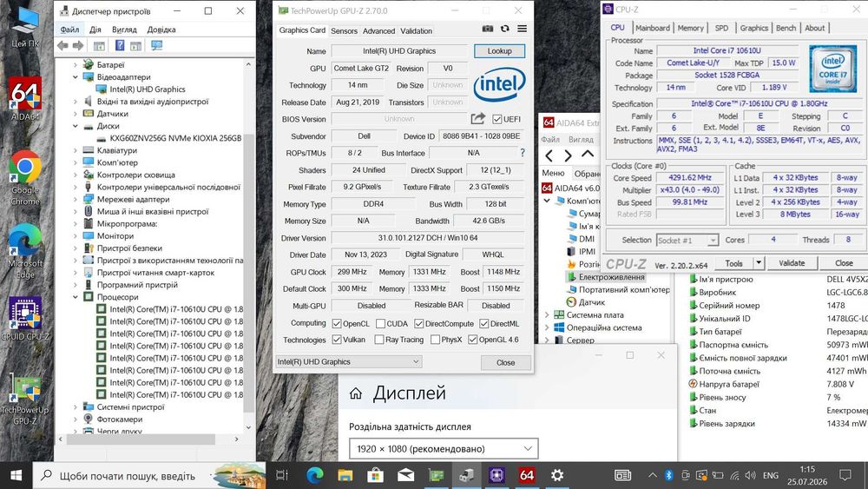Click Bluetooth icon in system tray

pyautogui.click(x=668, y=475)
